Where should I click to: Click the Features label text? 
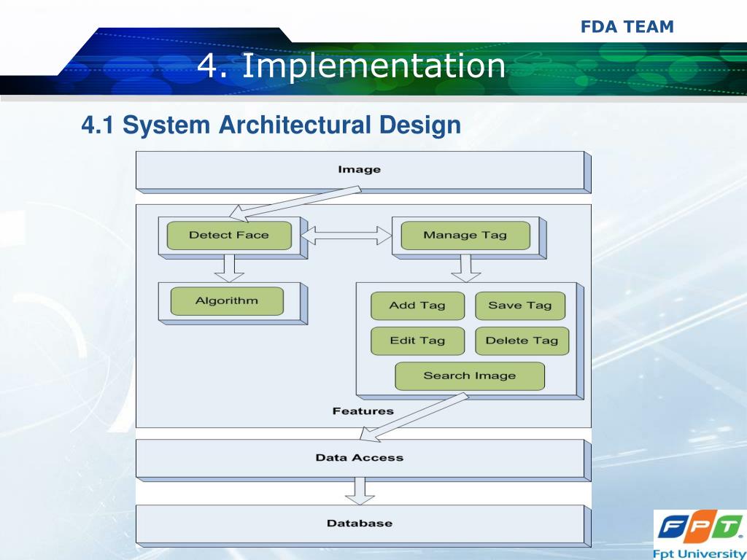(363, 411)
